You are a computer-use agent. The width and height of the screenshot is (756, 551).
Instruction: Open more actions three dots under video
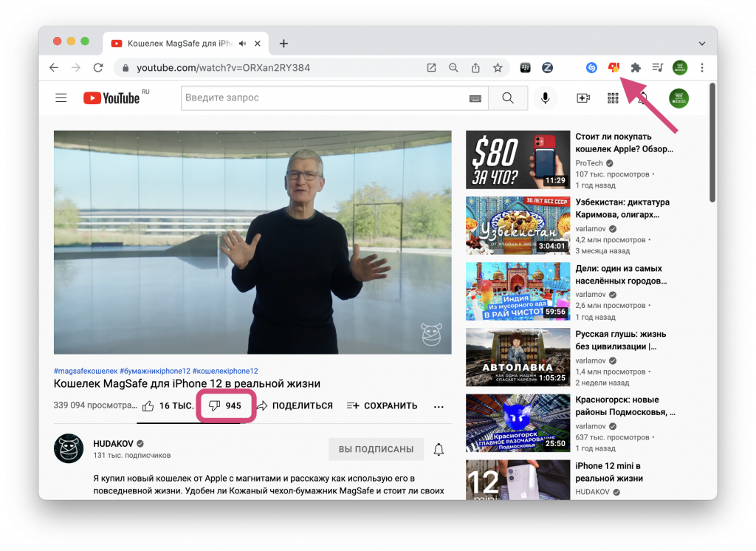(439, 407)
